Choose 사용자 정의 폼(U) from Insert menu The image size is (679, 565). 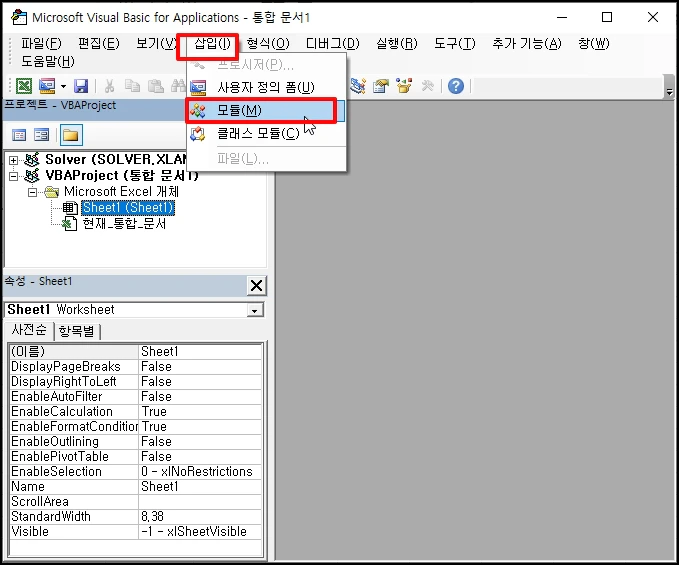pos(266,87)
